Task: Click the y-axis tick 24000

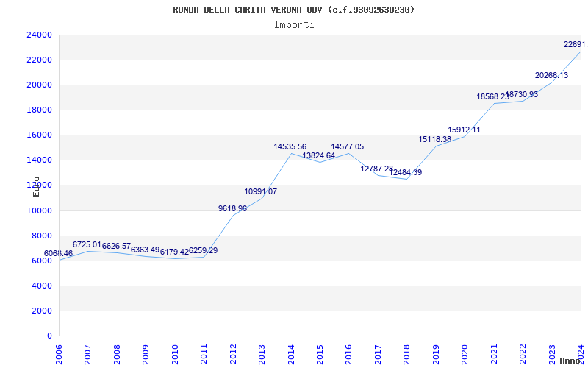Action: [39, 35]
